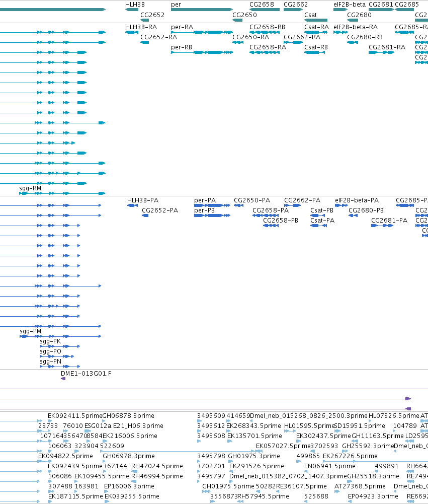Select the Csat-PB protein feature
The image size is (428, 504).
click(317, 215)
